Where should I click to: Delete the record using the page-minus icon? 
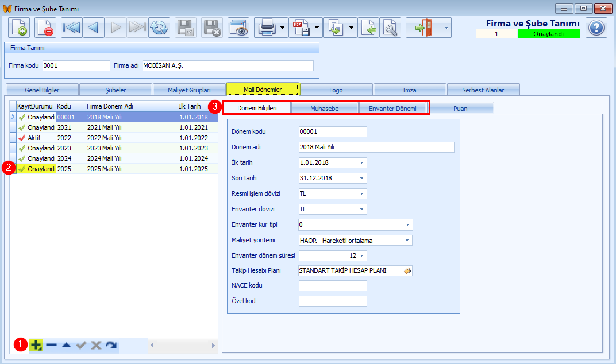(x=45, y=28)
